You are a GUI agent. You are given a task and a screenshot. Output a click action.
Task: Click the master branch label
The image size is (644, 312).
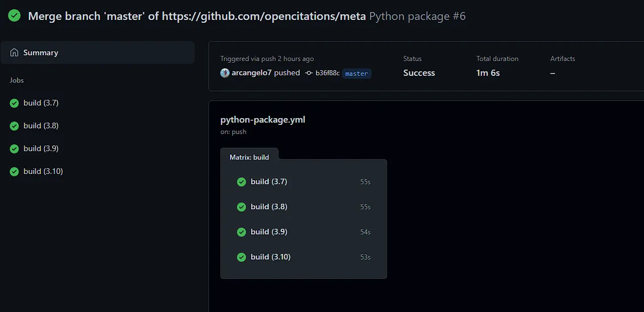coord(356,74)
